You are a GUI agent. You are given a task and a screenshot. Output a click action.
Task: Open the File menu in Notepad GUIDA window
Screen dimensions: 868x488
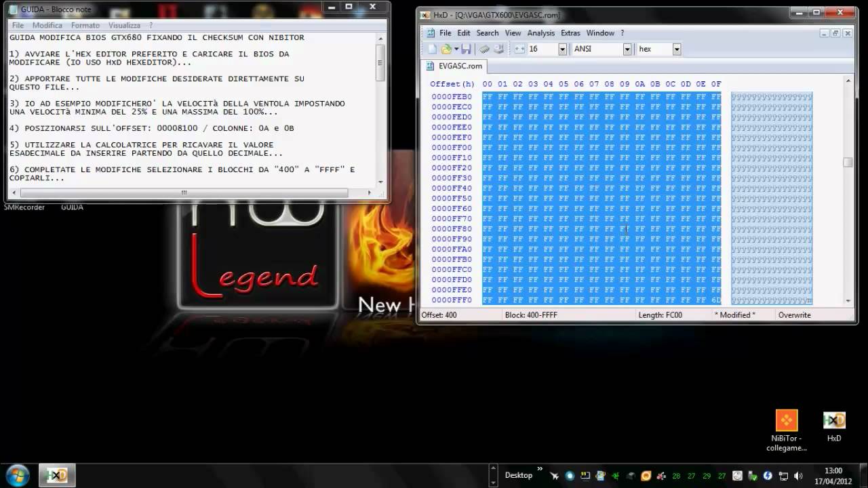point(18,25)
